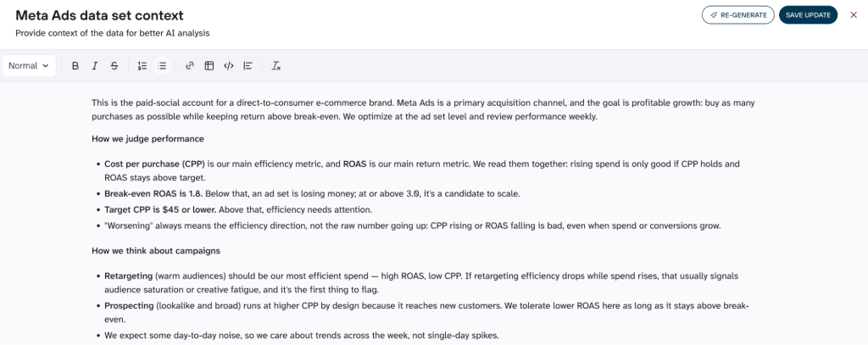The height and width of the screenshot is (345, 868).
Task: Click the 'Retargeting' bold text
Action: pos(129,275)
